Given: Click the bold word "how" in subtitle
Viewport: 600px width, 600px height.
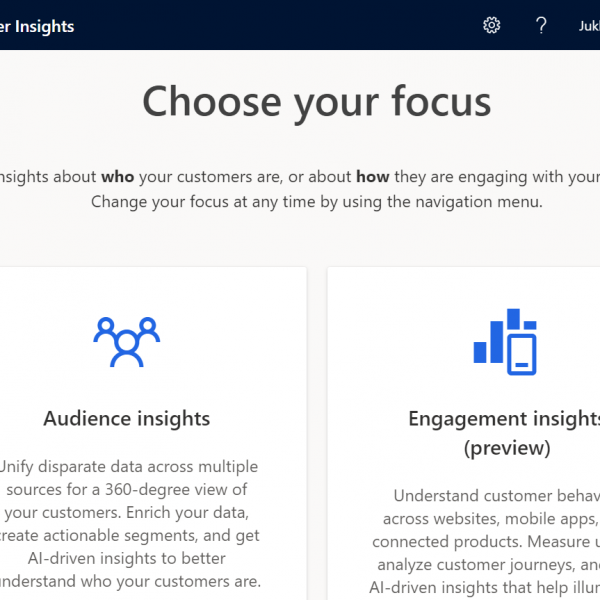Looking at the screenshot, I should point(373,177).
